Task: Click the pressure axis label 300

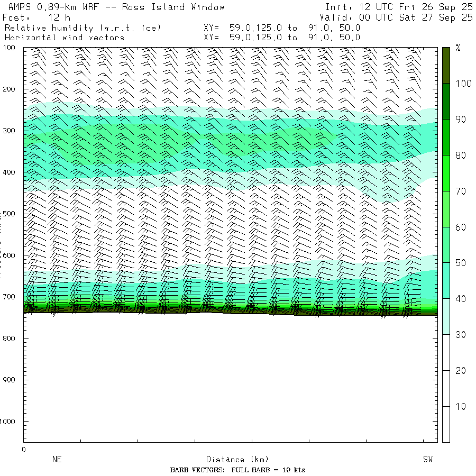Action: click(x=9, y=131)
